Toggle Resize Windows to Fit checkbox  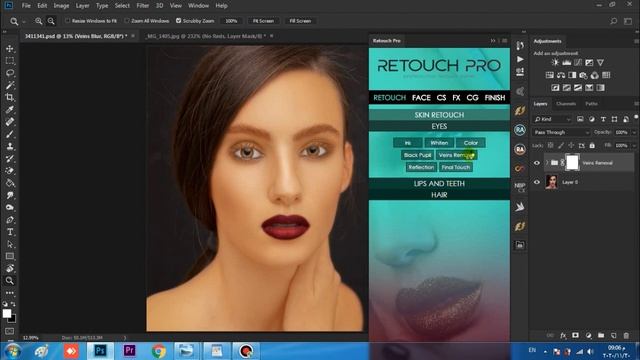(68, 20)
